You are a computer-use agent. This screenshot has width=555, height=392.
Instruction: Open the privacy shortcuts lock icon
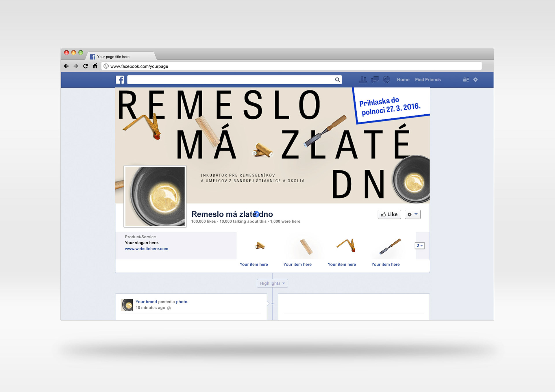[x=466, y=80]
